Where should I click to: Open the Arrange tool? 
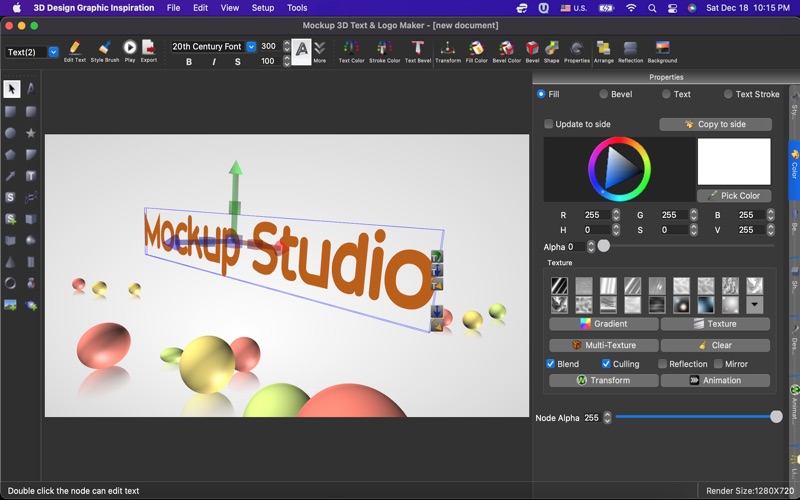[604, 52]
